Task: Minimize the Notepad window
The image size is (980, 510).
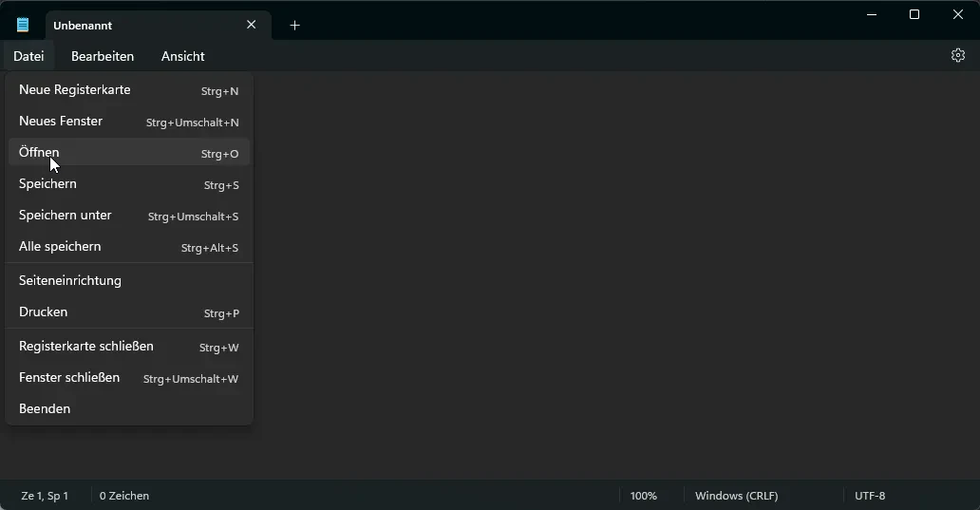Action: point(872,14)
